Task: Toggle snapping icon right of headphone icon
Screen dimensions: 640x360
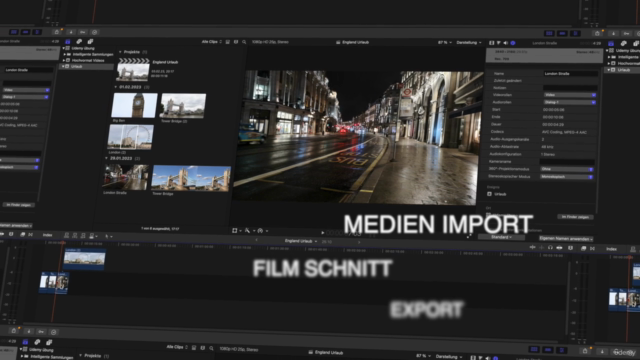Action: (559, 248)
